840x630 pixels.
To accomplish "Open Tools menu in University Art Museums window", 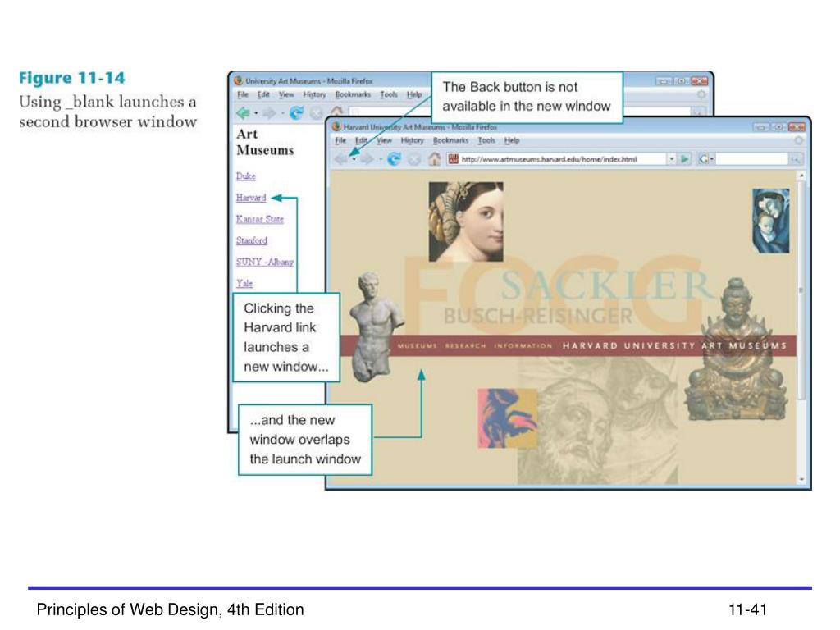I will coord(389,94).
